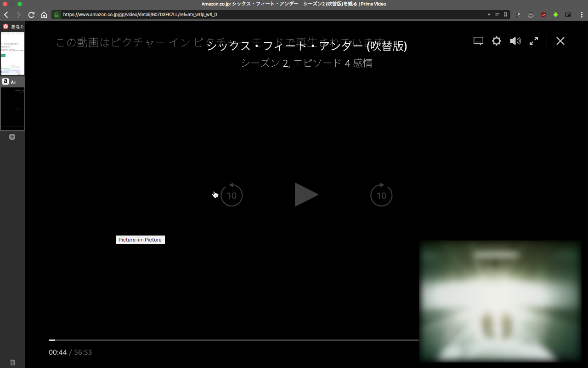The height and width of the screenshot is (368, 588).
Task: Open the subtitles and audio menu
Action: [x=478, y=41]
